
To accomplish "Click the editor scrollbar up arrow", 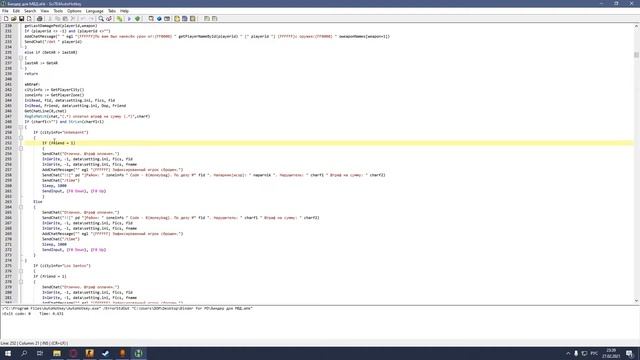I will (636, 26).
